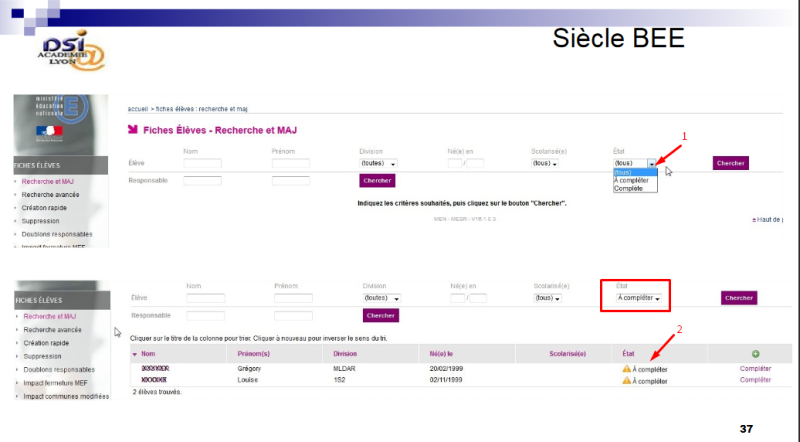This screenshot has width=800, height=442.
Task: Click the DSI Académie Lyon logo
Action: point(74,49)
